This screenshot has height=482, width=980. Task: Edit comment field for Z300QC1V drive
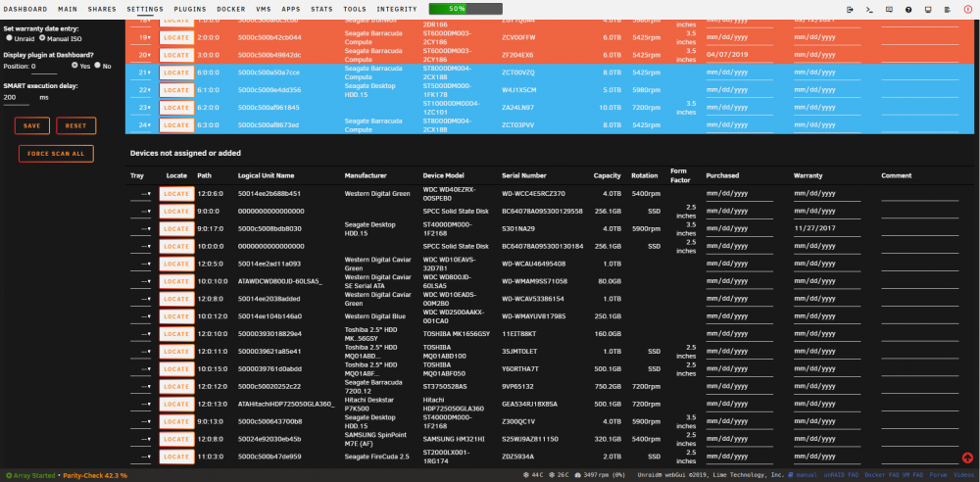coord(919,421)
